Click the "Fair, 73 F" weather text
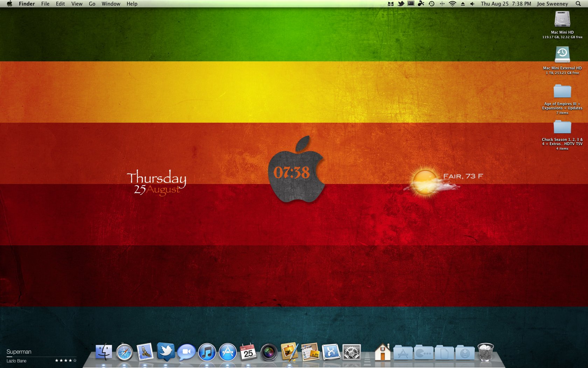 click(463, 176)
